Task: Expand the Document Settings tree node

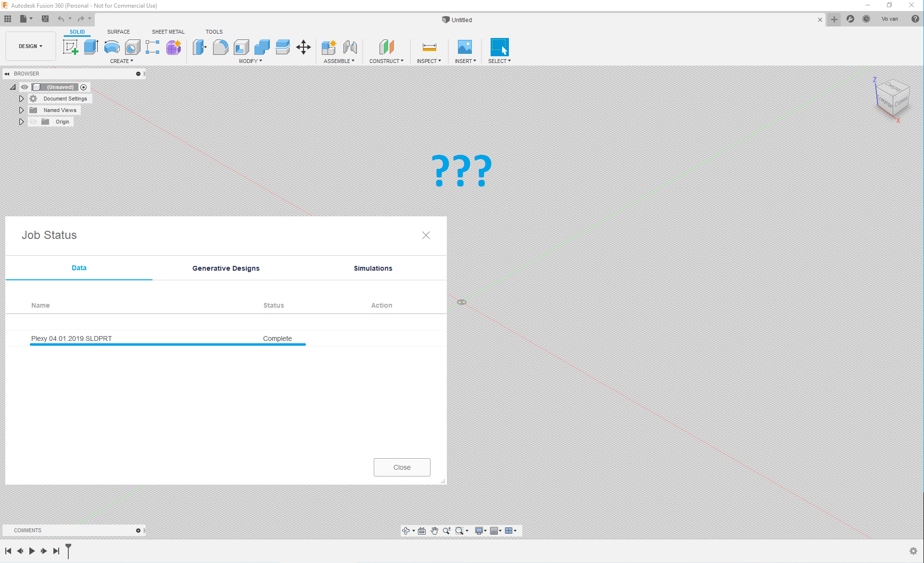Action: click(x=21, y=99)
